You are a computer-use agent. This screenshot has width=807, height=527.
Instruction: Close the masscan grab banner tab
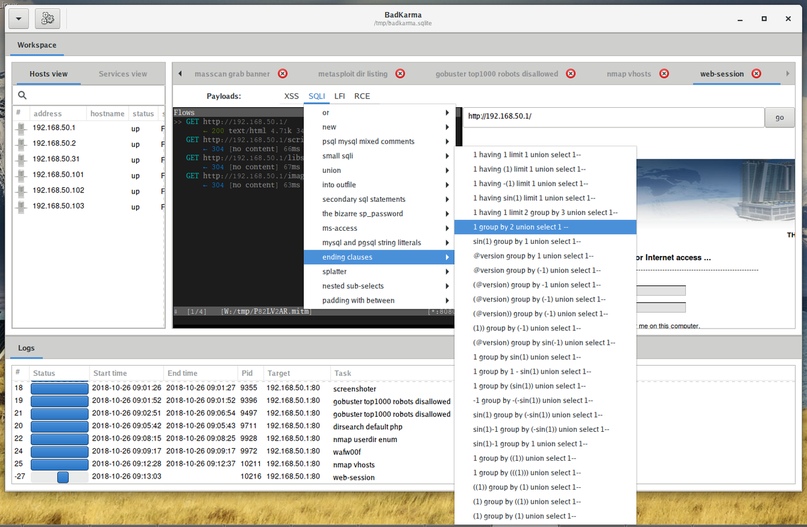point(282,74)
